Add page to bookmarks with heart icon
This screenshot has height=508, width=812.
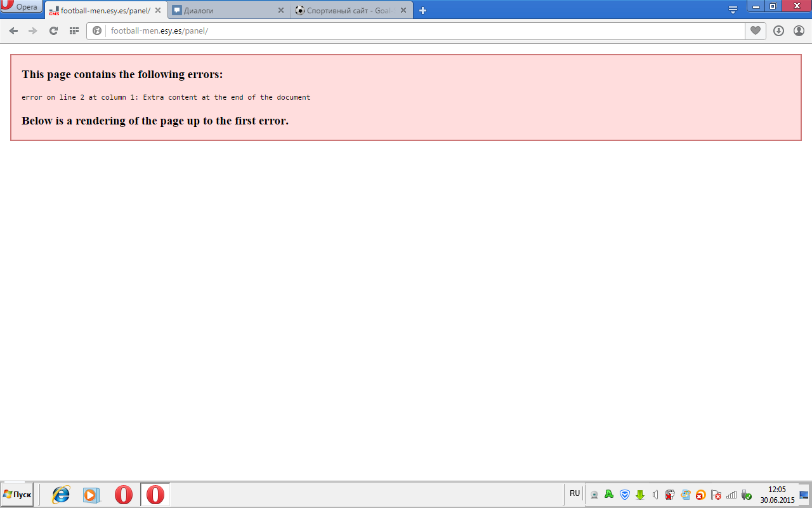pos(755,30)
